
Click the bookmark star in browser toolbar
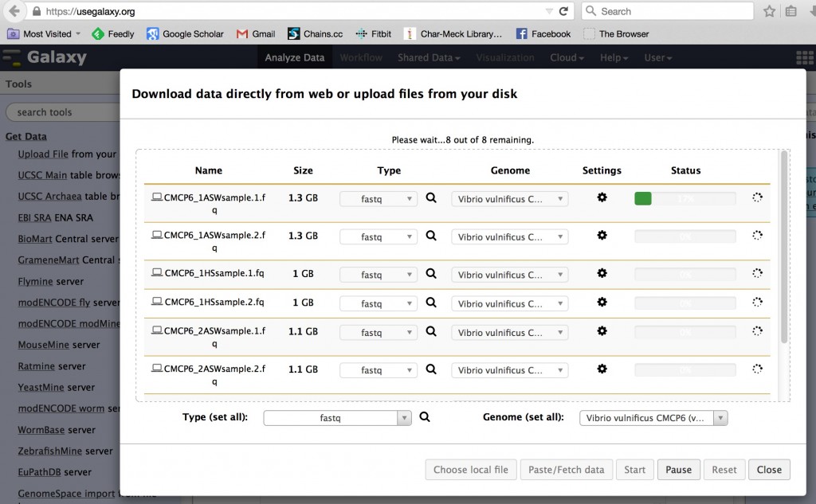click(769, 11)
